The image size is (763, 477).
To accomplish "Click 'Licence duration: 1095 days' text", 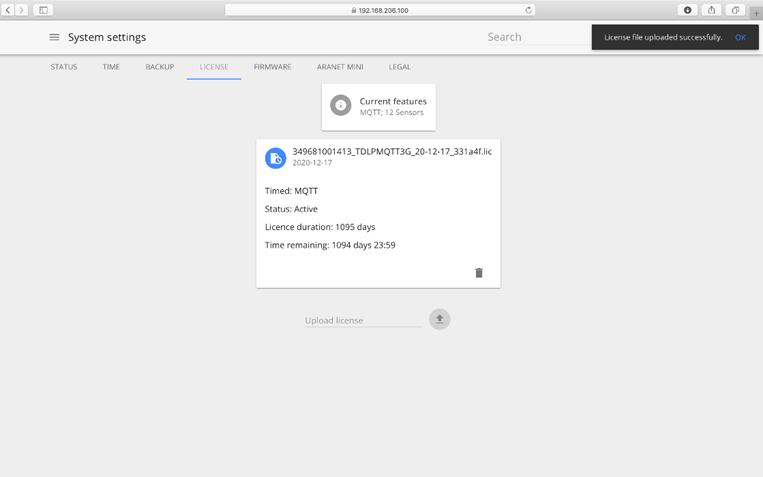I will click(x=320, y=227).
